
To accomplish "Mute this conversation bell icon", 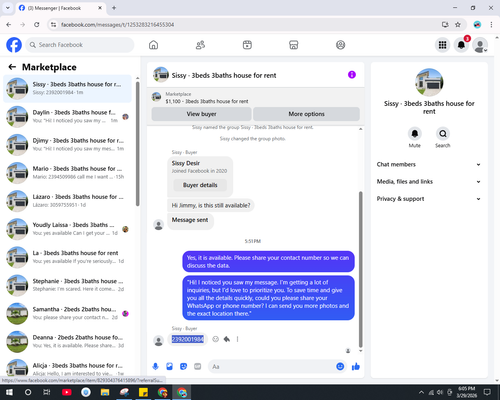I will (x=415, y=134).
